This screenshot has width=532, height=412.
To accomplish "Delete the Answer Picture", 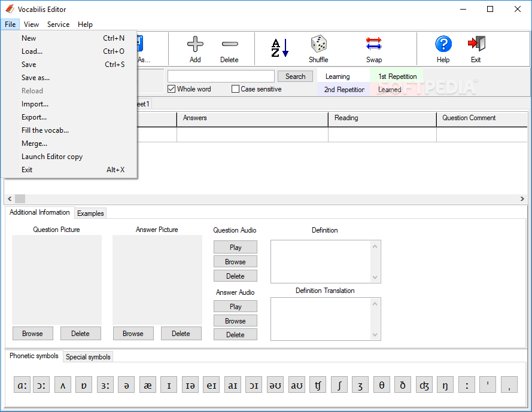I will point(181,333).
